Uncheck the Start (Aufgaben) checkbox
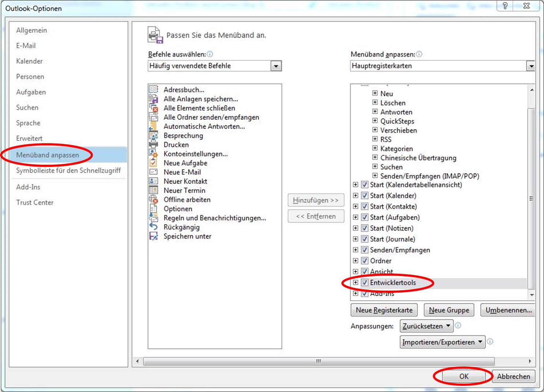This screenshot has width=544, height=392. (364, 217)
